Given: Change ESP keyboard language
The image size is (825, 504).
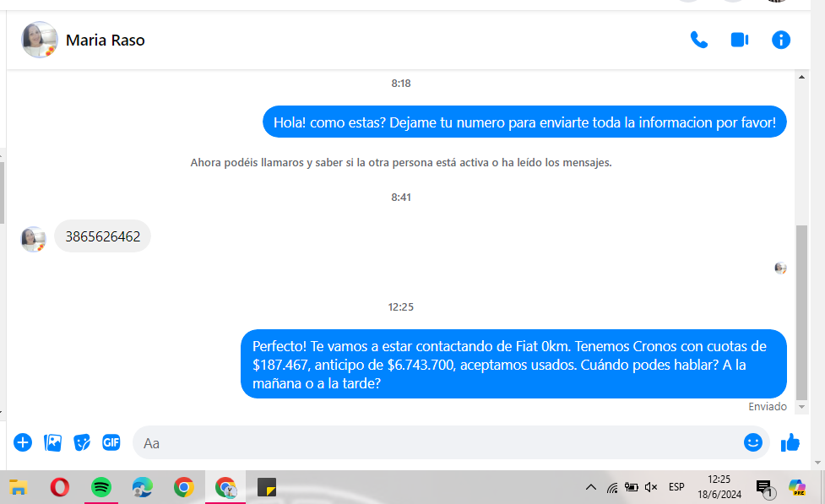Looking at the screenshot, I should point(676,487).
